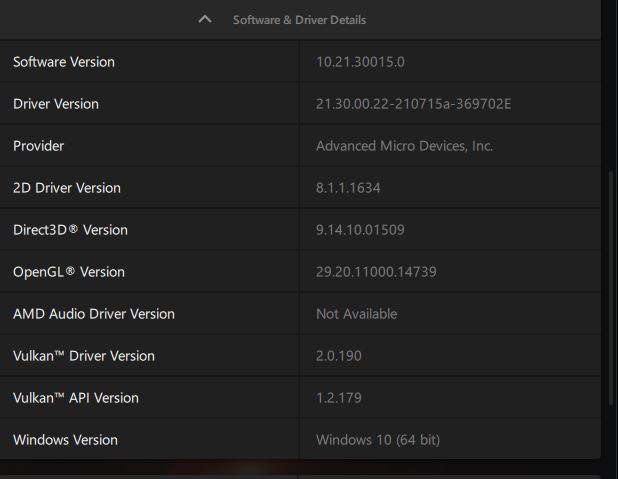The height and width of the screenshot is (479, 618).
Task: Select the AMD Audio Driver Version label
Action: 94,314
